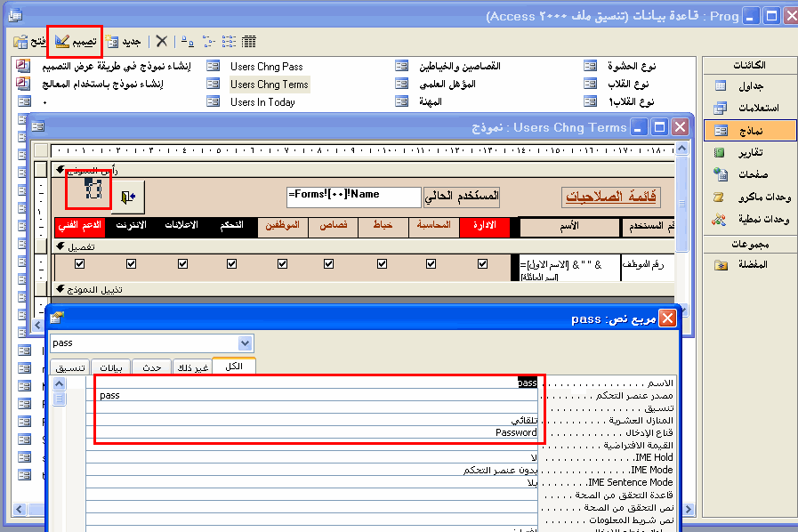Toggle the checkbox under الدعم الفني column

click(x=79, y=263)
